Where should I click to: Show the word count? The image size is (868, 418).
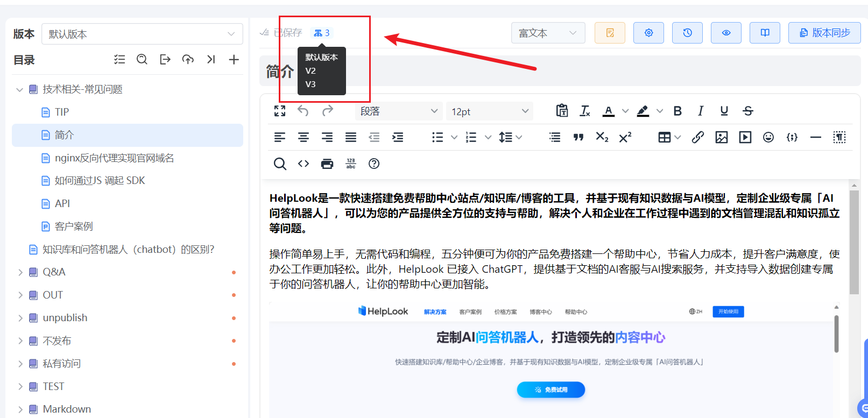[x=351, y=164]
